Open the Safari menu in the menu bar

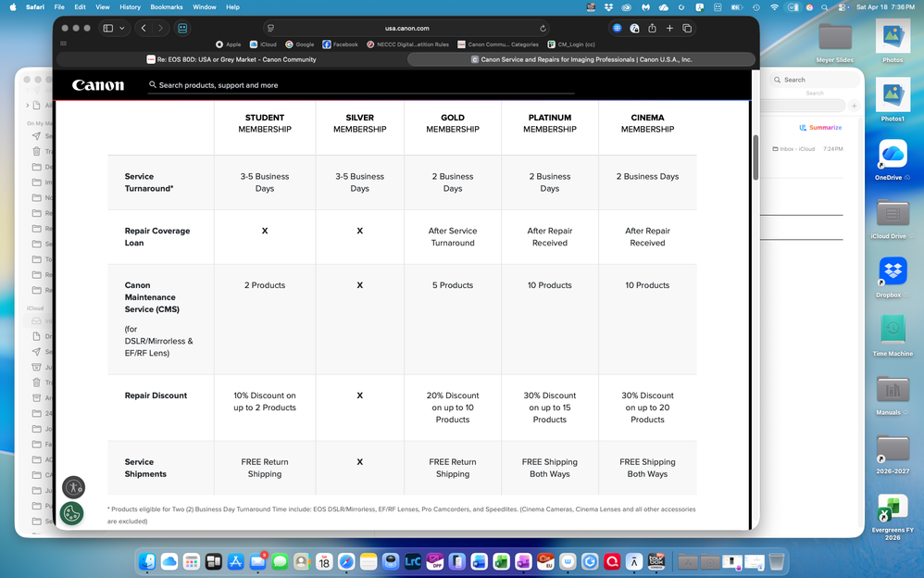(x=35, y=7)
